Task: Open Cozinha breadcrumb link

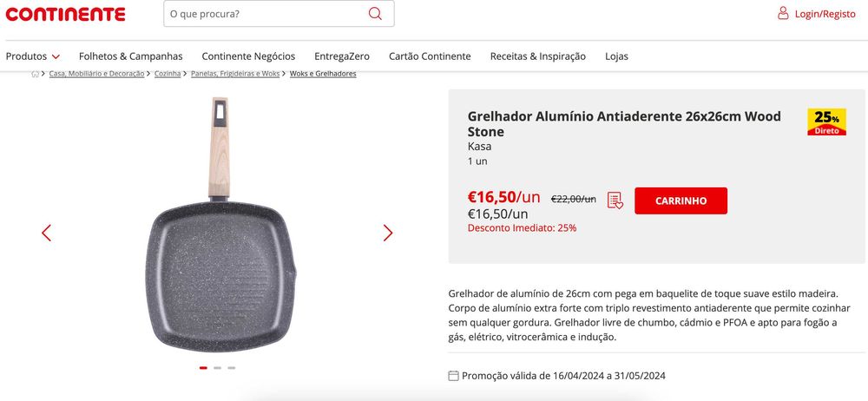Action: tap(168, 74)
